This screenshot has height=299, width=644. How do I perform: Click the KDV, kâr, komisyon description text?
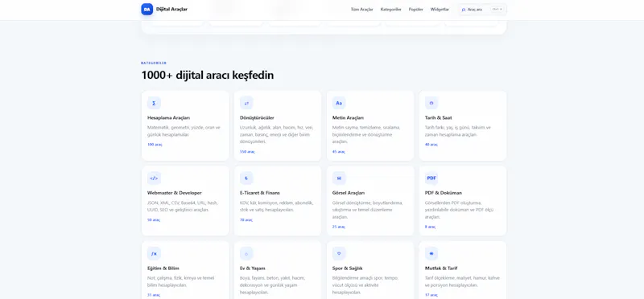(x=276, y=207)
